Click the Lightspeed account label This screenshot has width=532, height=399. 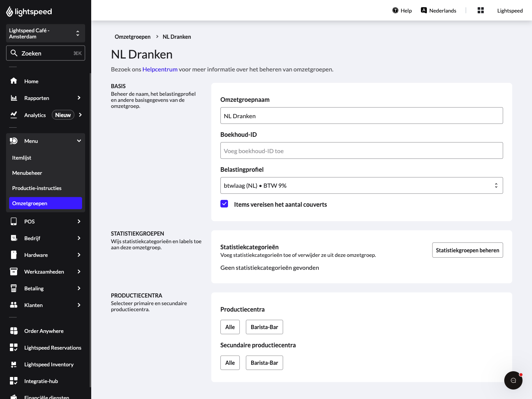coord(510,11)
